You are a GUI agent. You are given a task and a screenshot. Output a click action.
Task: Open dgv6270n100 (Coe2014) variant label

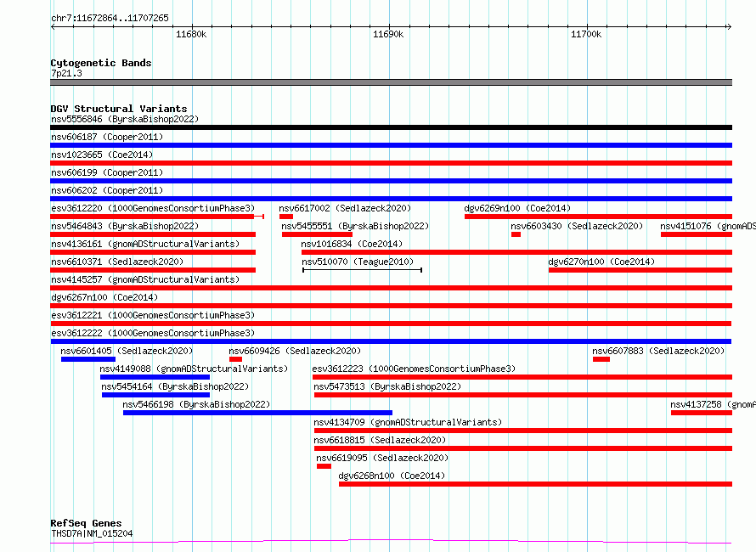pos(601,262)
